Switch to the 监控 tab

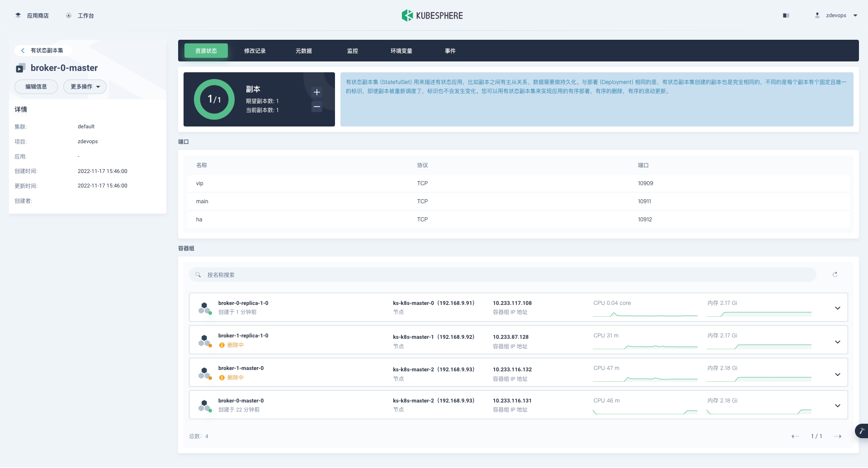click(353, 51)
